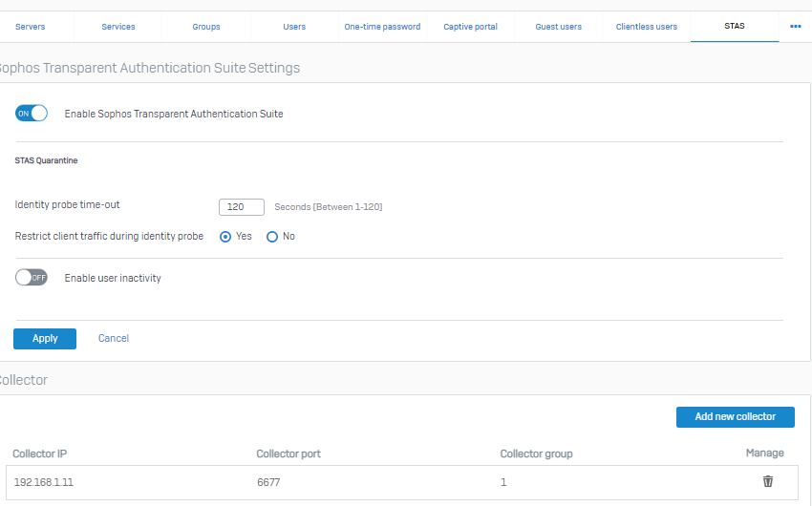
Task: Switch to the Servers tab
Action: [x=30, y=27]
